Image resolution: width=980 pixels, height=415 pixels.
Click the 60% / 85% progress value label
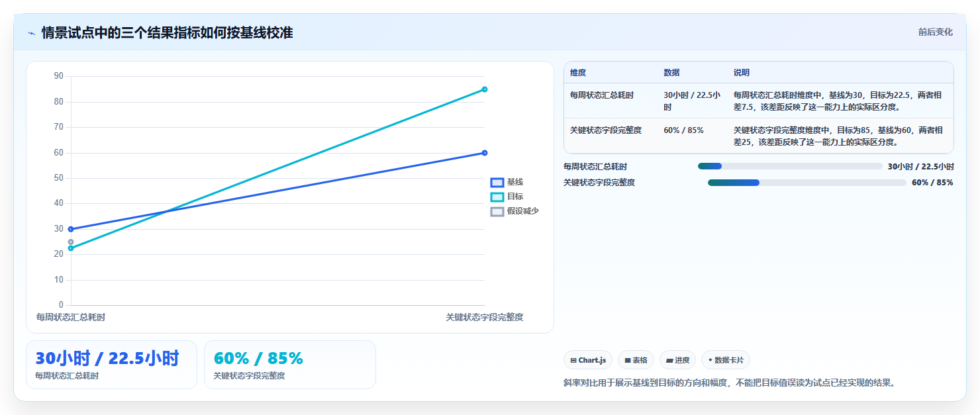tap(932, 183)
